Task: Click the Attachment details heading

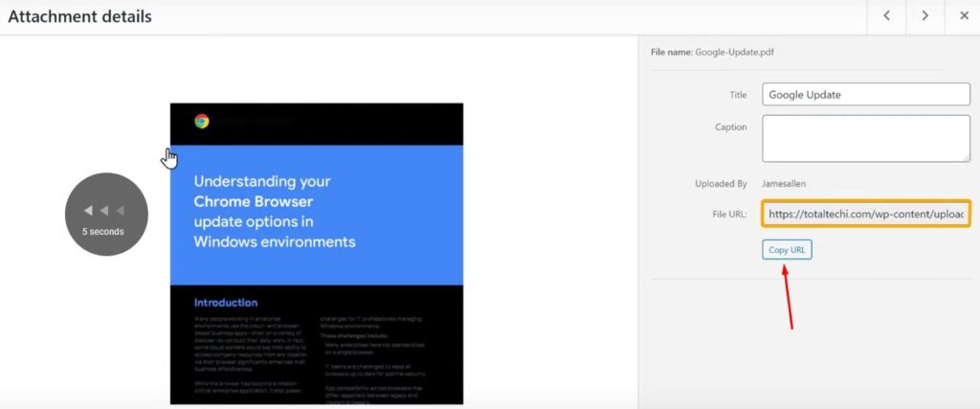Action: pyautogui.click(x=79, y=16)
